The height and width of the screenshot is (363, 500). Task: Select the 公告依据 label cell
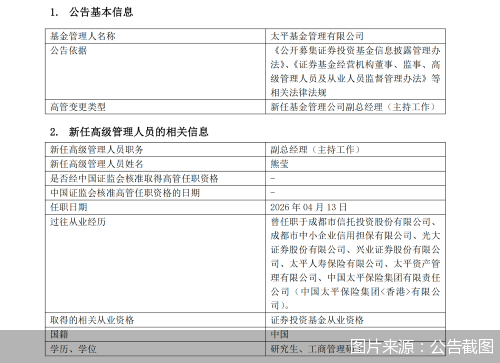[x=68, y=51]
